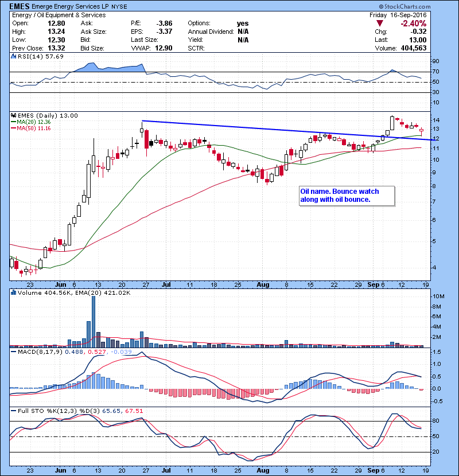Click the date Friday 16-Sep-2016
Screen dimensions: 459x476
[x=398, y=15]
